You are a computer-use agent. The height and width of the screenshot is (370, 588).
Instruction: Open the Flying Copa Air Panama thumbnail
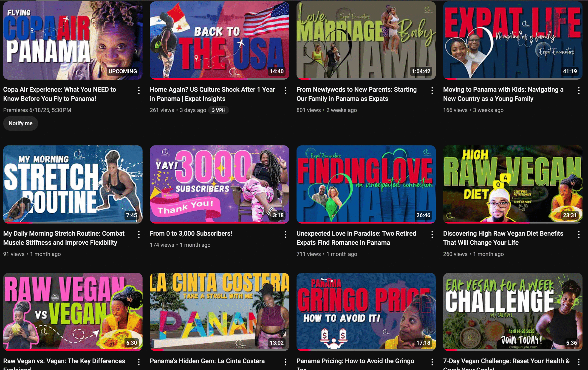point(73,40)
